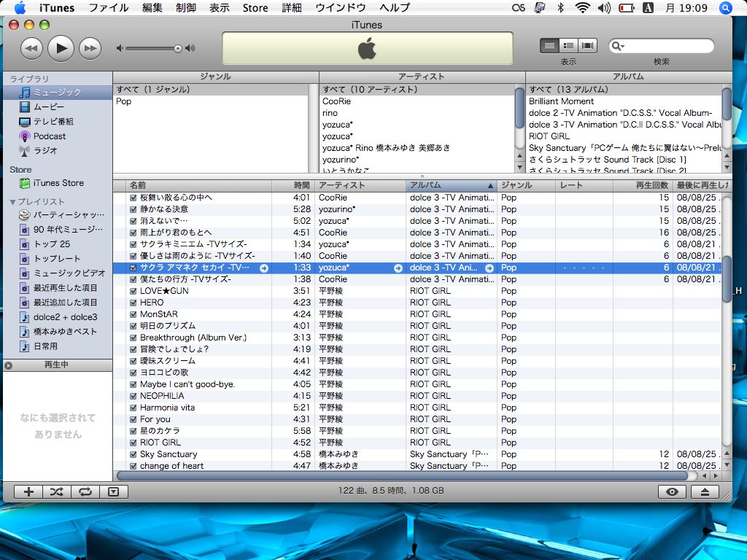Image resolution: width=747 pixels, height=560 pixels.
Task: Open Store menu
Action: (255, 7)
